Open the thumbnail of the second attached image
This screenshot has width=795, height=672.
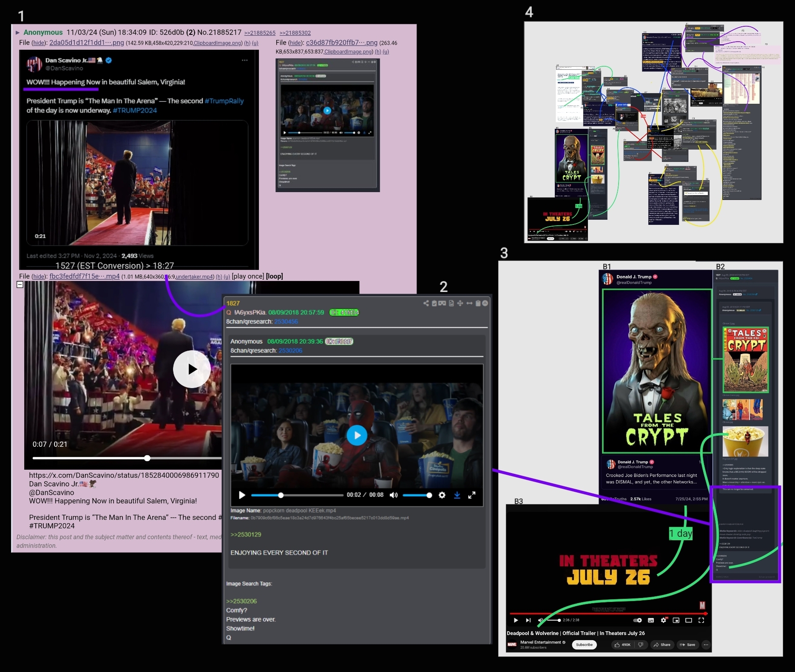327,125
